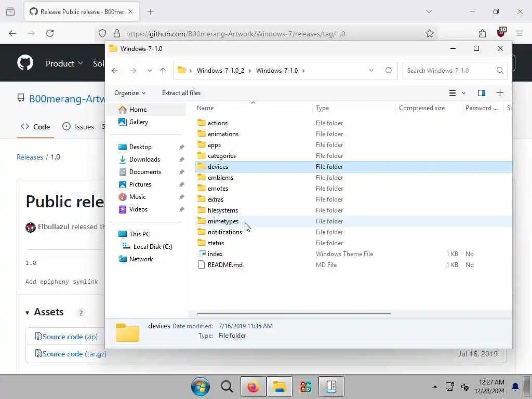The height and width of the screenshot is (399, 532).
Task: Open recent locations chevron in Explorer
Action: click(150, 71)
